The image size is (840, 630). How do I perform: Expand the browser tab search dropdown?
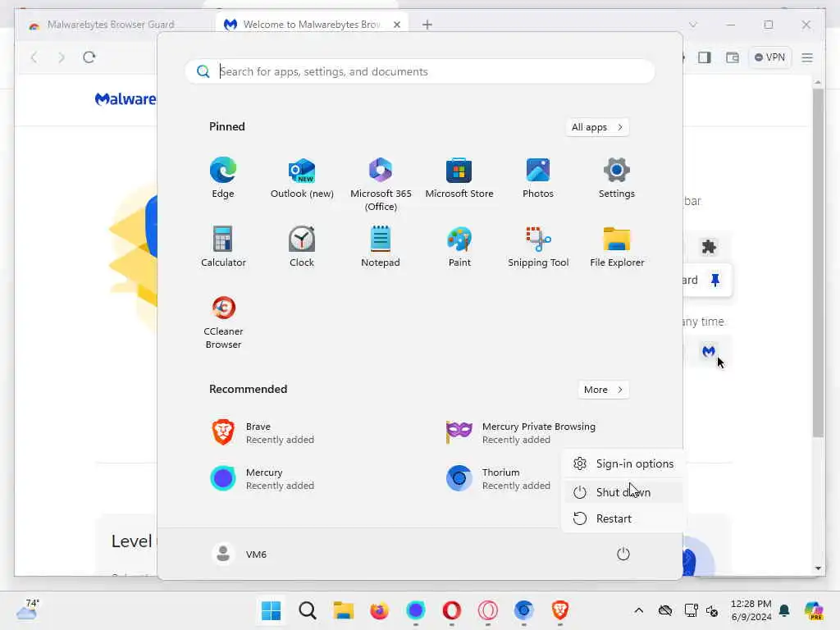point(692,25)
